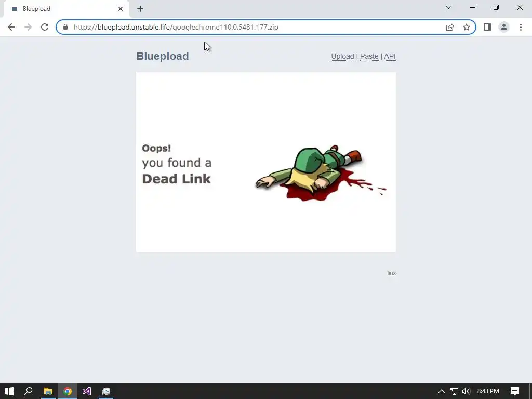The width and height of the screenshot is (532, 399).
Task: Open File Explorer from the taskbar
Action: coord(48,391)
